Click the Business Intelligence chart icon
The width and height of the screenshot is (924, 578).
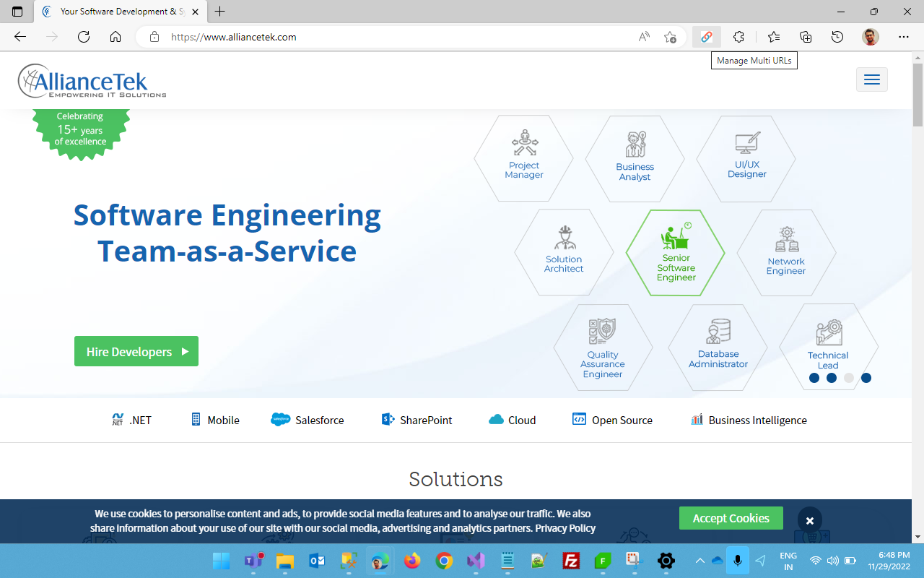tap(697, 419)
